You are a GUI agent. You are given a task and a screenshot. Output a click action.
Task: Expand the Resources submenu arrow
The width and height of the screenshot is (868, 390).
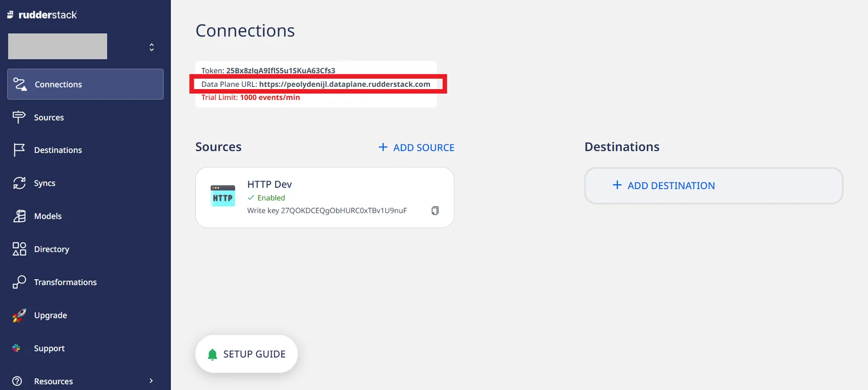click(x=151, y=381)
